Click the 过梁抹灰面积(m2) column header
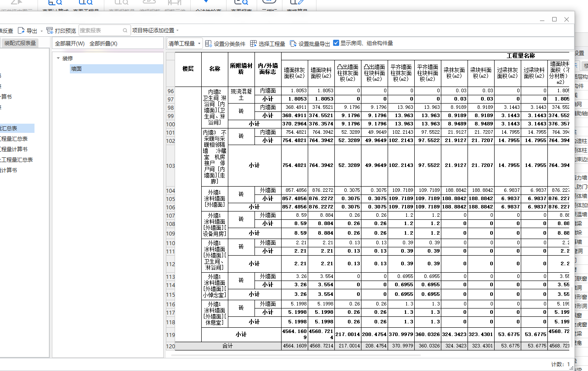This screenshot has width=588, height=371. coord(508,73)
